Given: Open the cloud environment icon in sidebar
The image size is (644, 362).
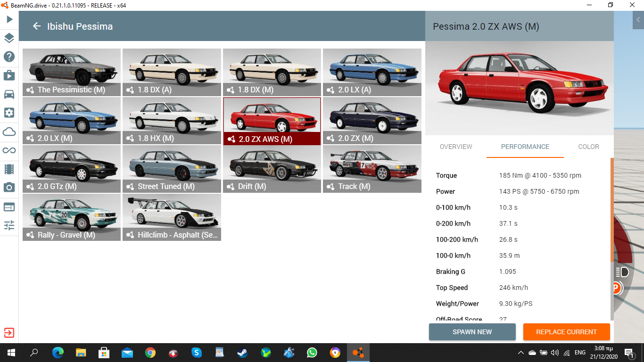Looking at the screenshot, I should [x=9, y=132].
